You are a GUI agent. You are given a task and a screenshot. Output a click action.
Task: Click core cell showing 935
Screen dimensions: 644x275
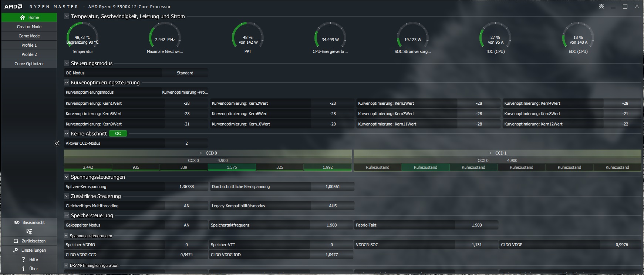pos(136,167)
